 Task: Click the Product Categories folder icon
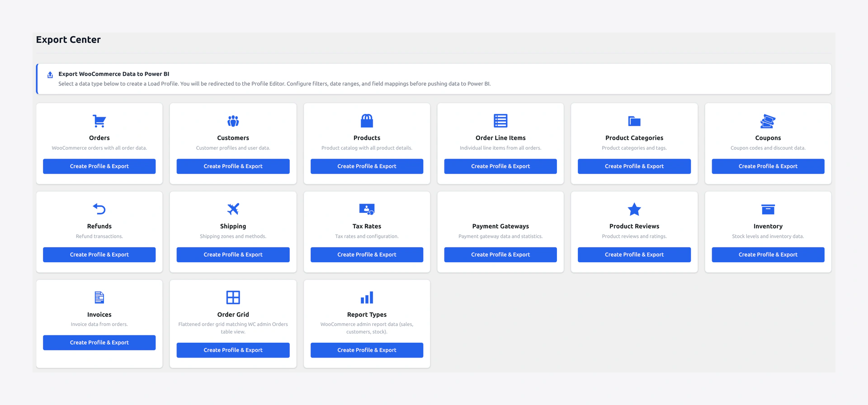pyautogui.click(x=634, y=121)
